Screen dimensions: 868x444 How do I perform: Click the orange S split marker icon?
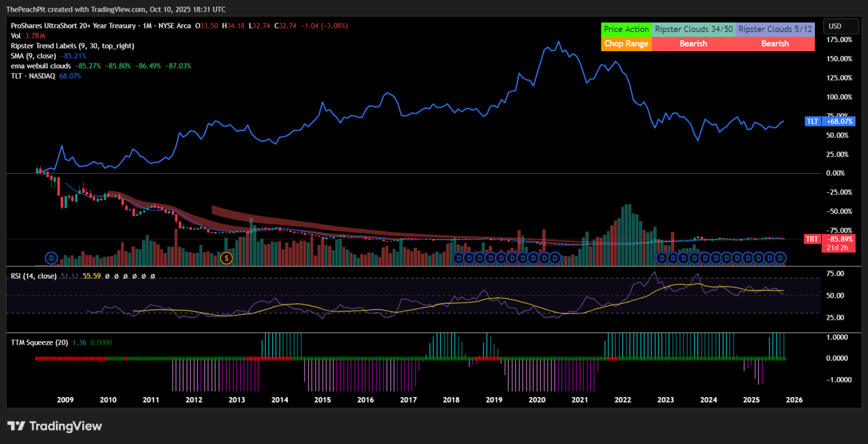point(226,258)
